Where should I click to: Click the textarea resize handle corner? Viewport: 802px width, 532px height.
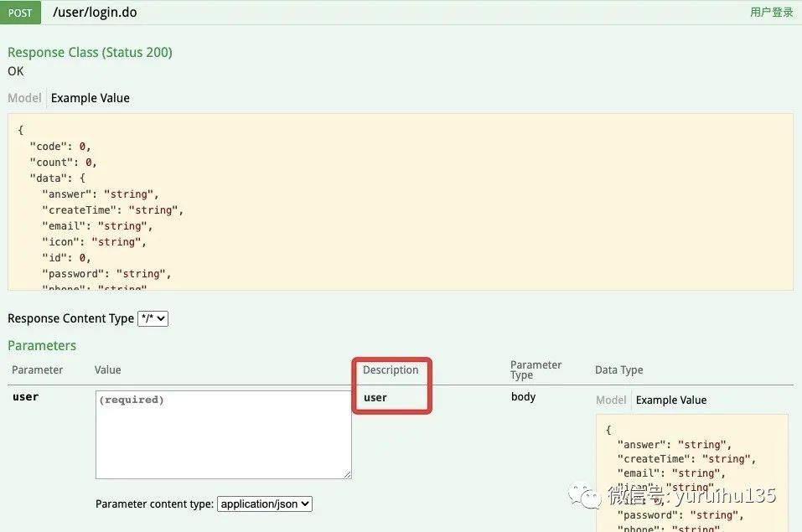(347, 475)
